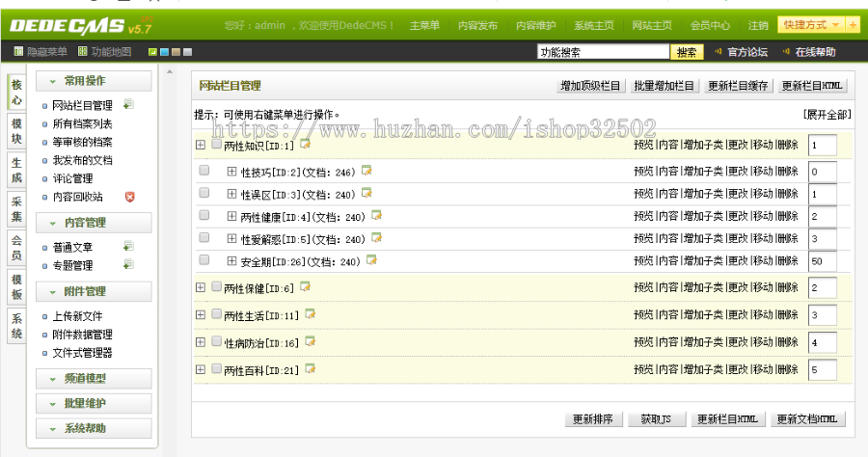This screenshot has width=868, height=457.
Task: Click the edit icon beside 两性知识[ID:1]
Action: click(305, 144)
